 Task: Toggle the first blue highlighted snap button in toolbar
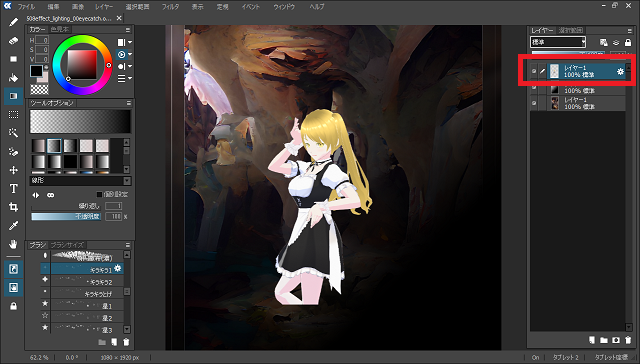click(13, 269)
